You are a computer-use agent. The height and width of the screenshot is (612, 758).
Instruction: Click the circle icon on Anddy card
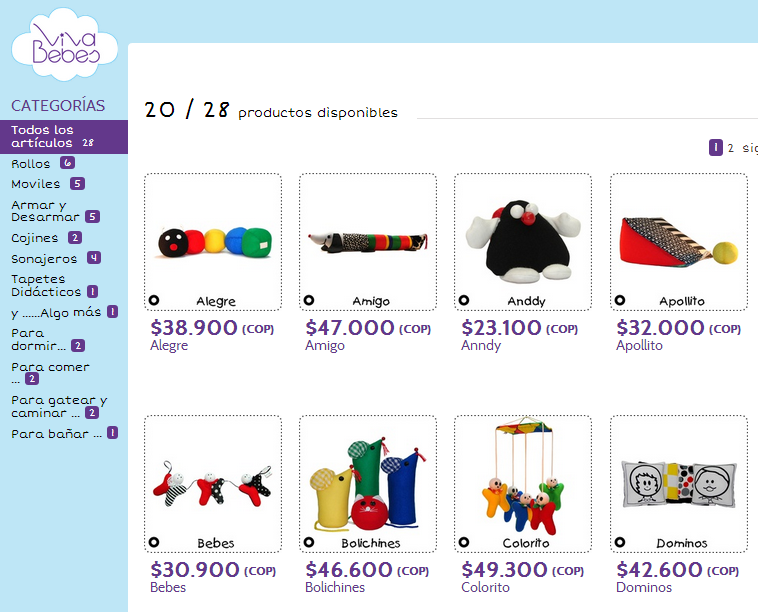pyautogui.click(x=464, y=300)
